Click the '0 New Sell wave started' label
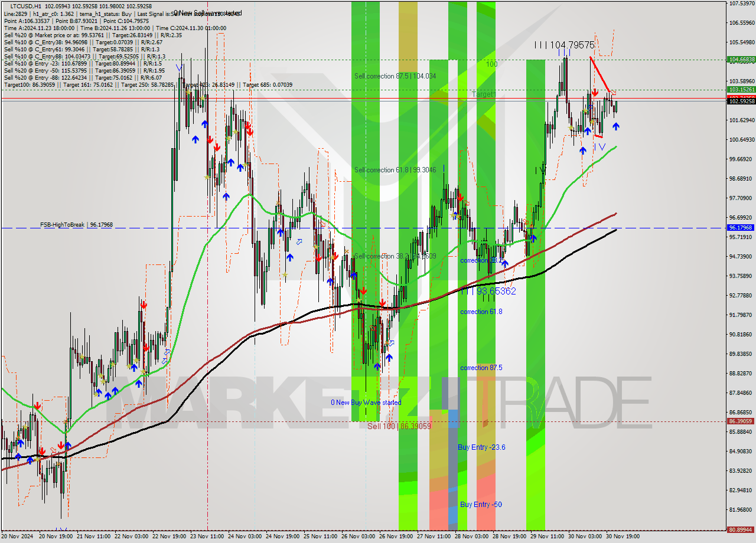The height and width of the screenshot is (543, 756). [207, 13]
